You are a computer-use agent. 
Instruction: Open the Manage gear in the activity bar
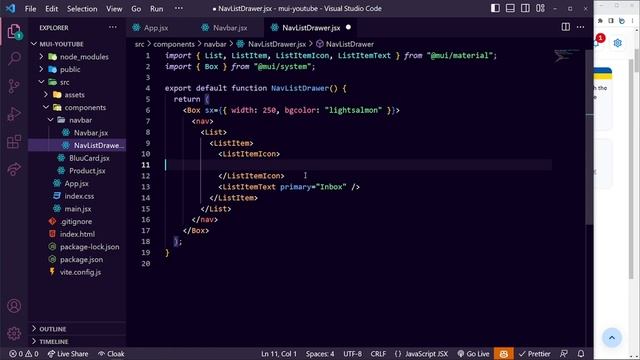(x=14, y=333)
